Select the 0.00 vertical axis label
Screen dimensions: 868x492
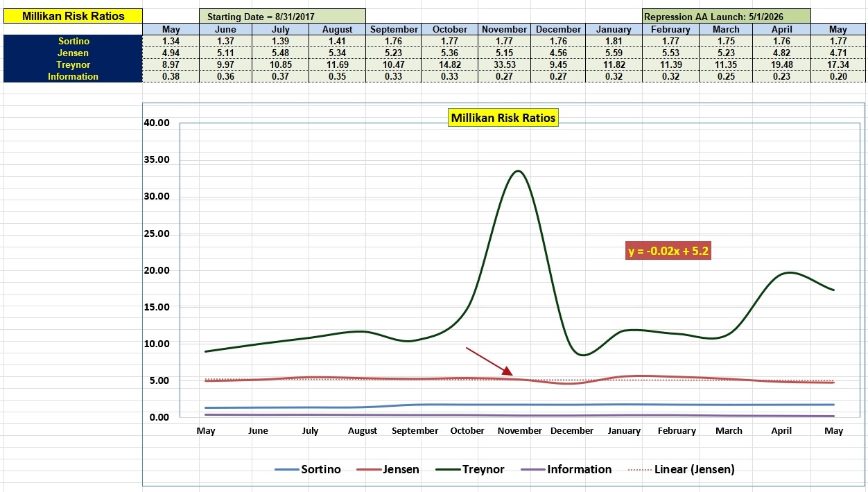tap(159, 417)
